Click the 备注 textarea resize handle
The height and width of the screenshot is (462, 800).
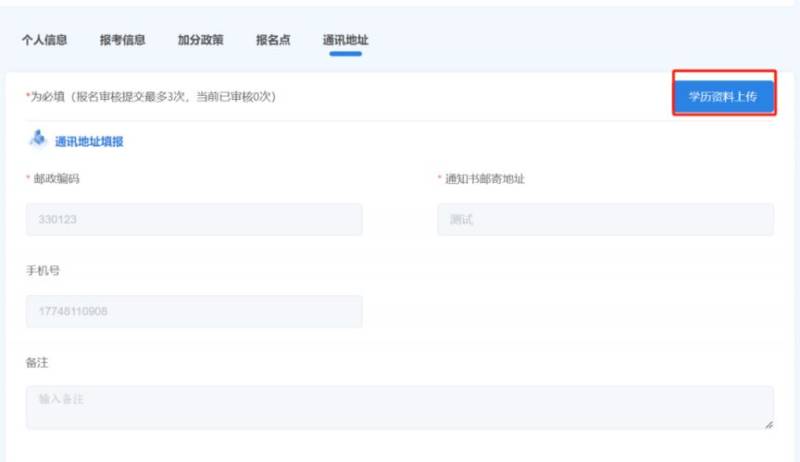click(769, 425)
